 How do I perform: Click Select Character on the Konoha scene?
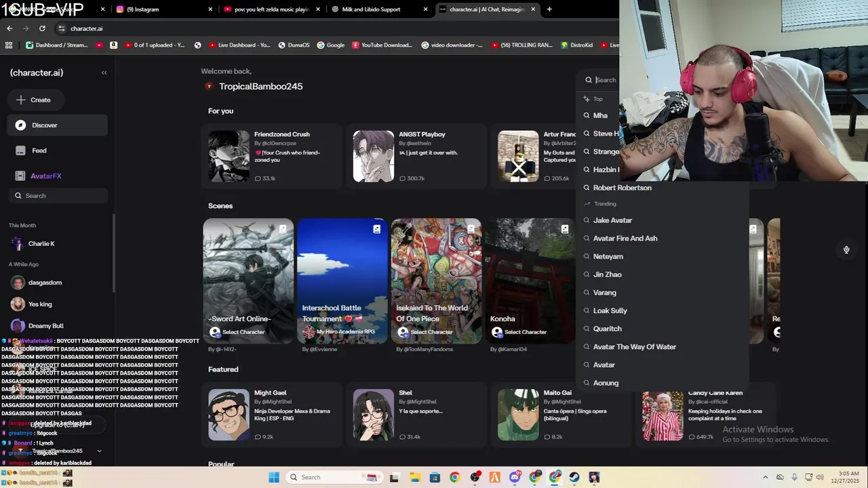coord(519,332)
